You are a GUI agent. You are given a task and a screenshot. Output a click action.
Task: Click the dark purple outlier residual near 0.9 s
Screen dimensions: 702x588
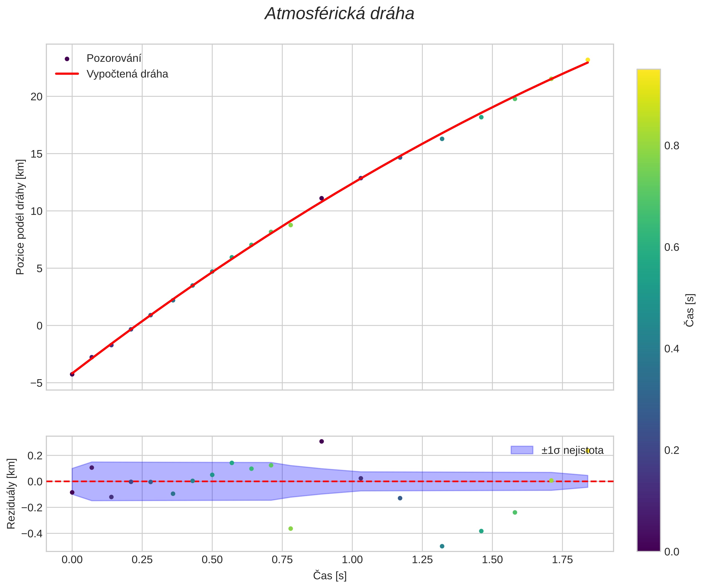click(322, 442)
